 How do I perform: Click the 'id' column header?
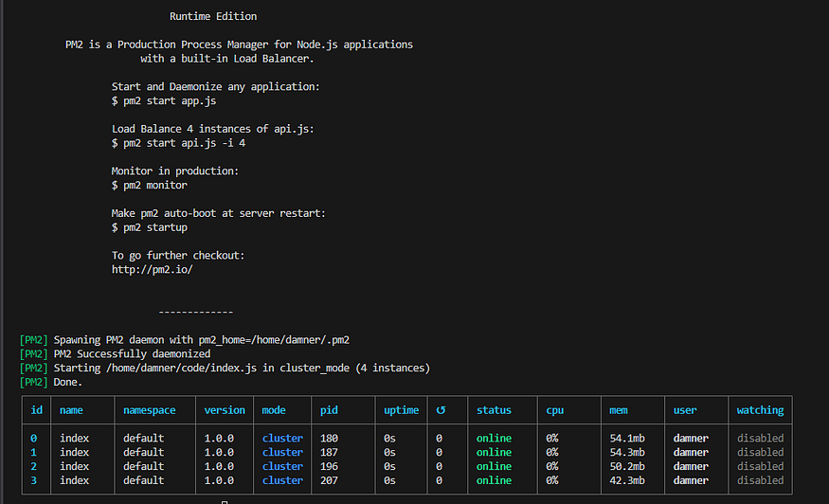point(37,410)
